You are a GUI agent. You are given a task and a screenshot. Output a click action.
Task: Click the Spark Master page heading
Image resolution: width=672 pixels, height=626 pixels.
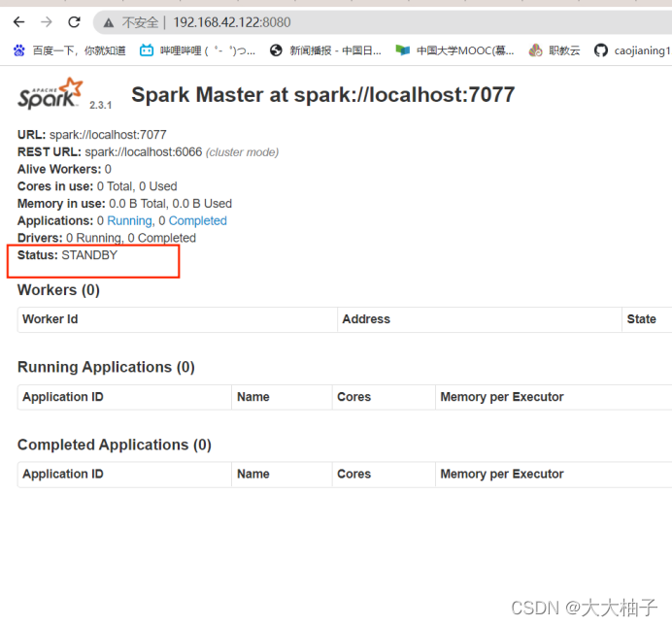322,95
